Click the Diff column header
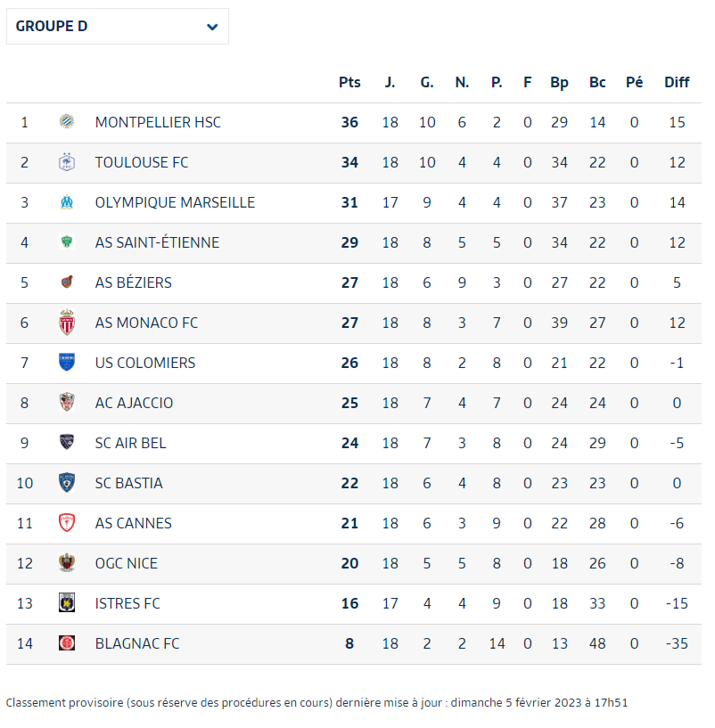The width and height of the screenshot is (715, 728). (x=677, y=82)
